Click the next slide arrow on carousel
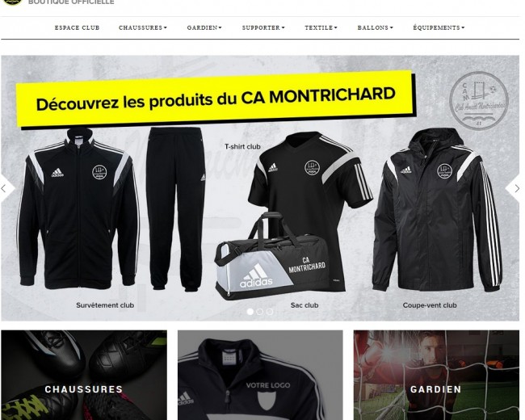 (516, 188)
